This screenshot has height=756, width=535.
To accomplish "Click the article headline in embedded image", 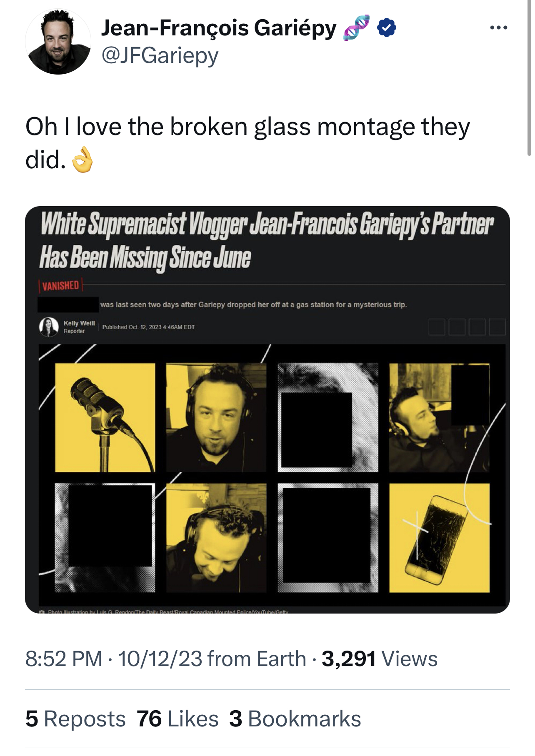I will pyautogui.click(x=267, y=240).
